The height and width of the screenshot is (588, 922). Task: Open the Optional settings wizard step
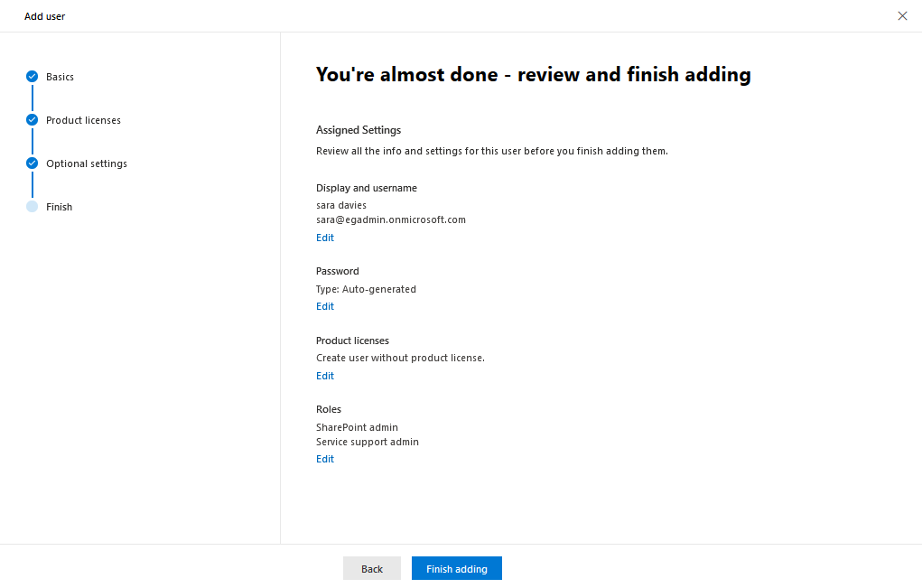pyautogui.click(x=87, y=164)
